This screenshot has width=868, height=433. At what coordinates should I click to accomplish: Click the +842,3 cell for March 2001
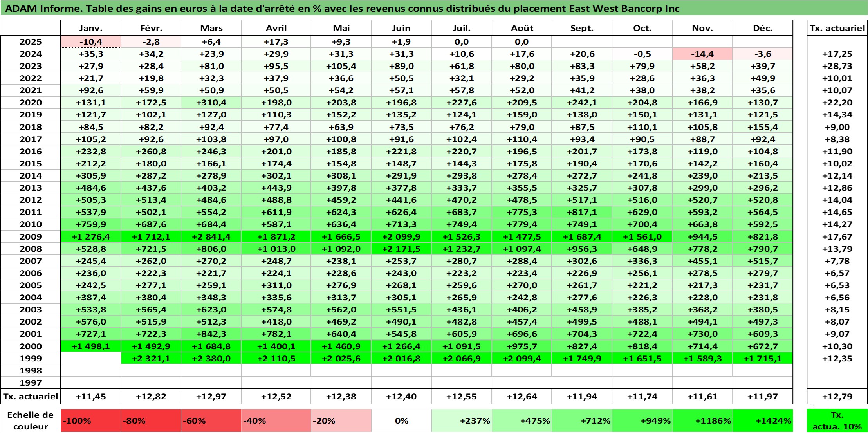coord(211,334)
